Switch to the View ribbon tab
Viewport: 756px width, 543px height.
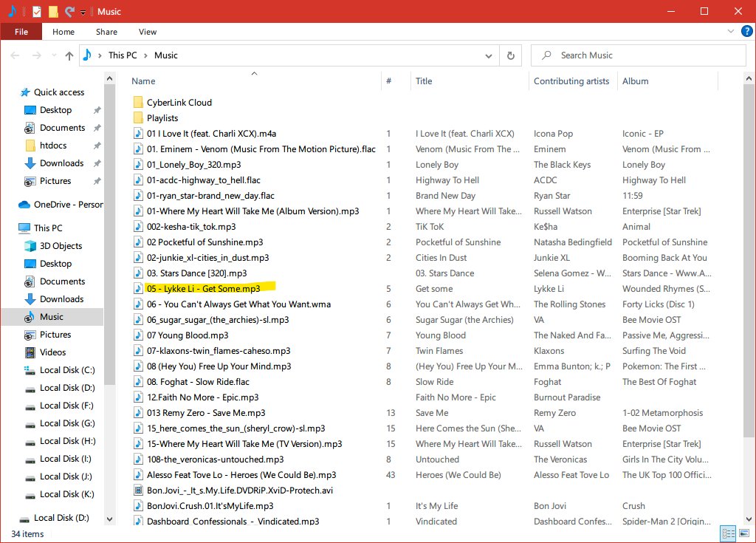click(148, 32)
